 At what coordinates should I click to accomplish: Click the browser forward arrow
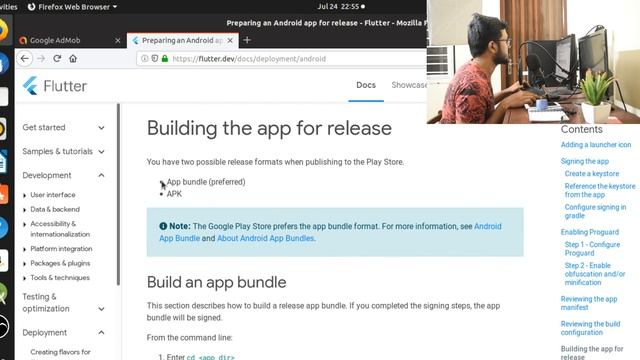pos(41,58)
